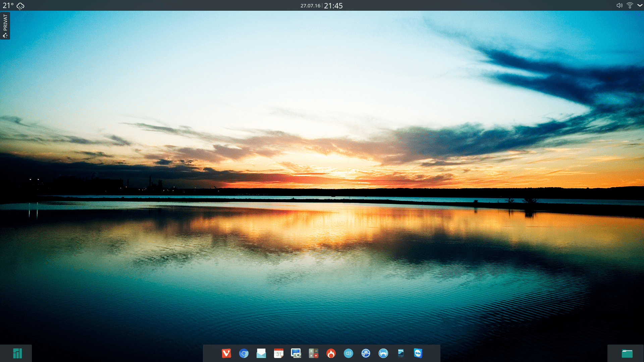Screen dimensions: 644x362
Task: Open the Manjaro application launcher menu
Action: pyautogui.click(x=17, y=353)
